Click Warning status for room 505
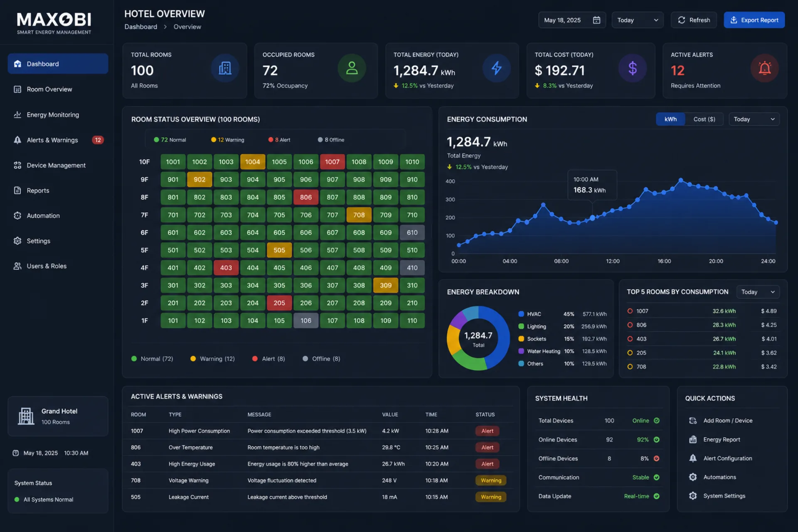798x532 pixels. (x=491, y=497)
